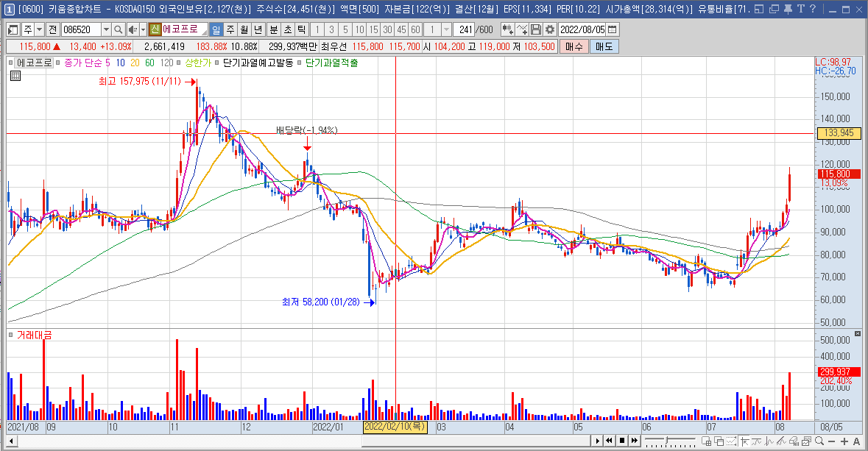Click the 1 interval preset button

pos(317,30)
